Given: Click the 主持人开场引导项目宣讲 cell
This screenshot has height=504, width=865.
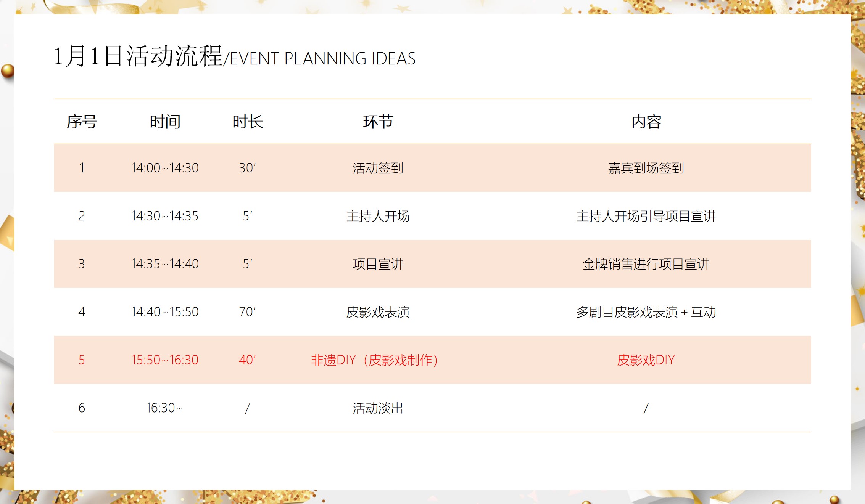Looking at the screenshot, I should coord(646,216).
